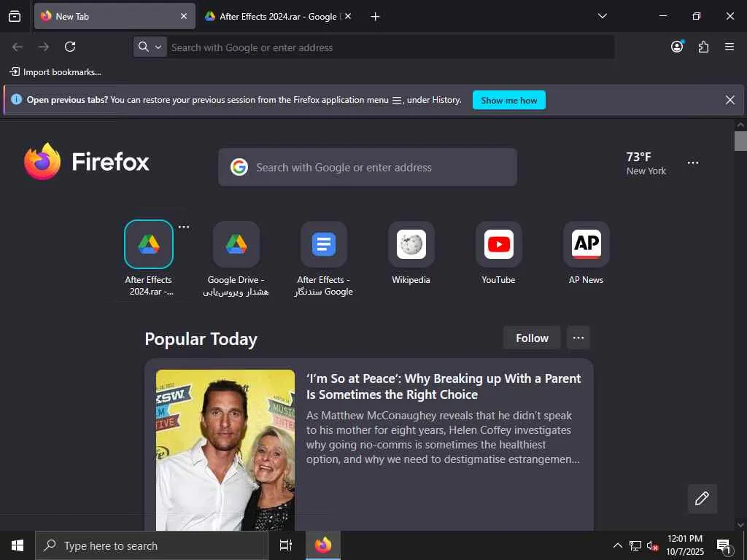
Task: Click the Follow button for Popular Today
Action: (532, 338)
